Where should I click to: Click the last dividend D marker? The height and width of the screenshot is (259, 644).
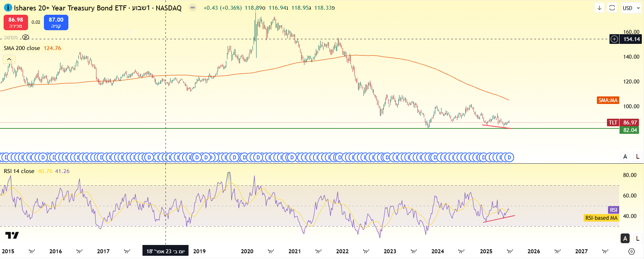509,157
